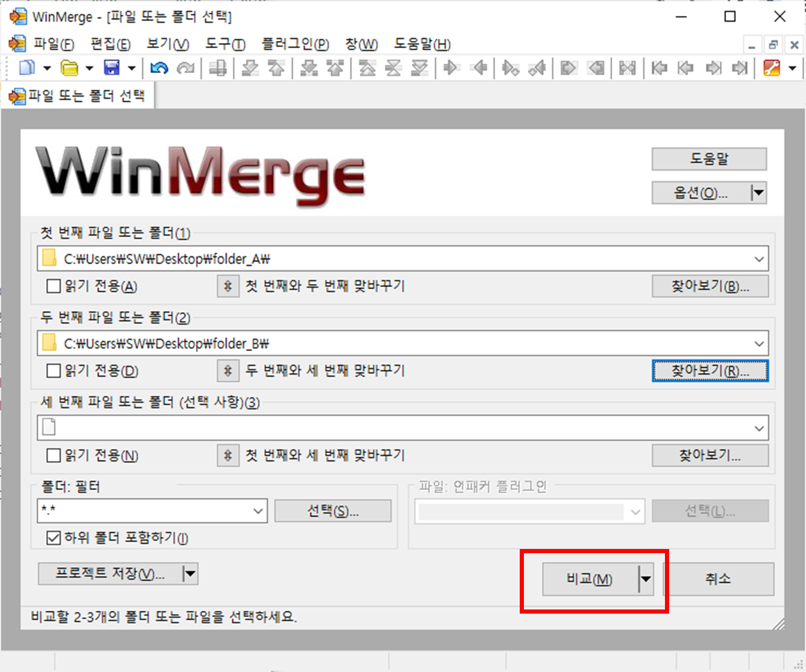Screen dimensions: 806x672
Task: Click the Copy to right arrow icon
Action: (x=451, y=68)
